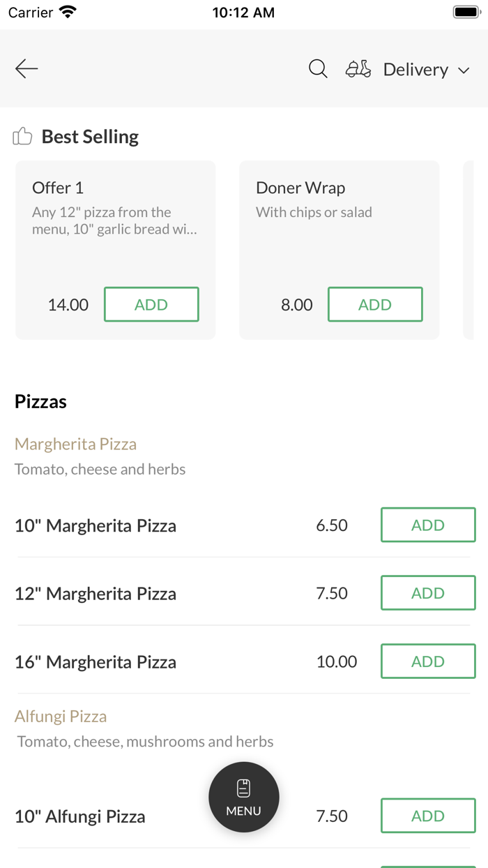Tap the Best Selling thumbs-up icon
The width and height of the screenshot is (488, 868).
tap(22, 136)
